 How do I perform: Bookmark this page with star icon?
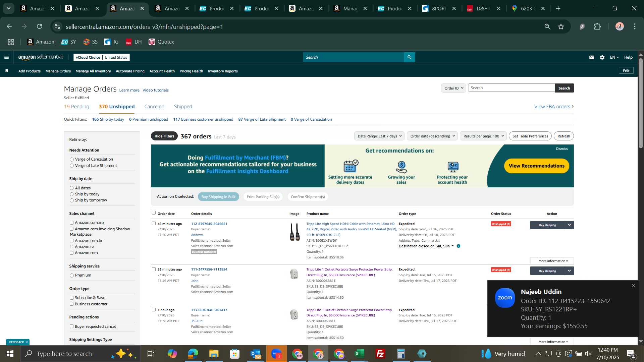point(561,26)
